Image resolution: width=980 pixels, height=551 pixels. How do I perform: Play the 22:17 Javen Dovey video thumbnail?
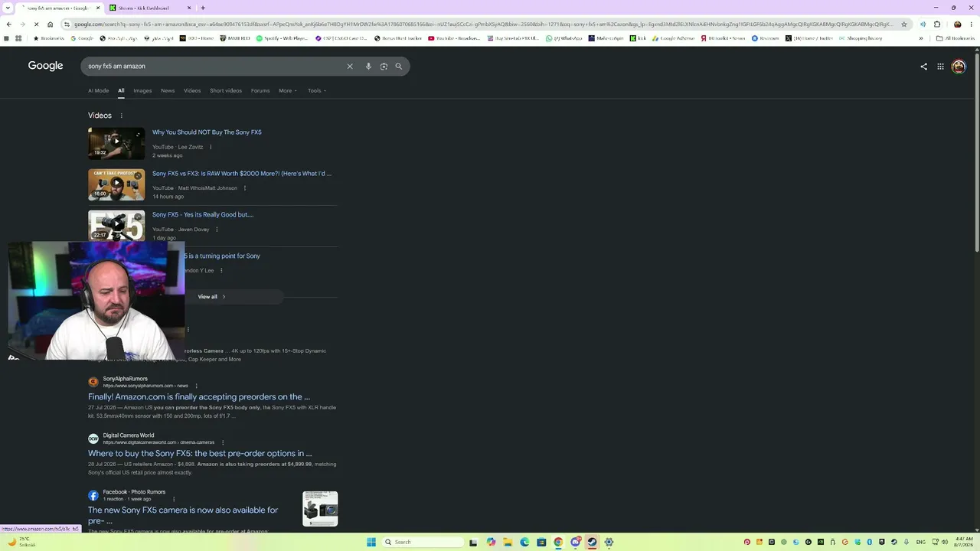point(116,225)
